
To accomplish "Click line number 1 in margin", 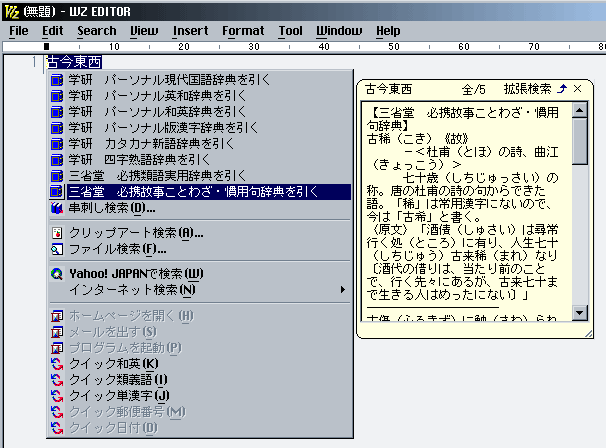I will (34, 62).
